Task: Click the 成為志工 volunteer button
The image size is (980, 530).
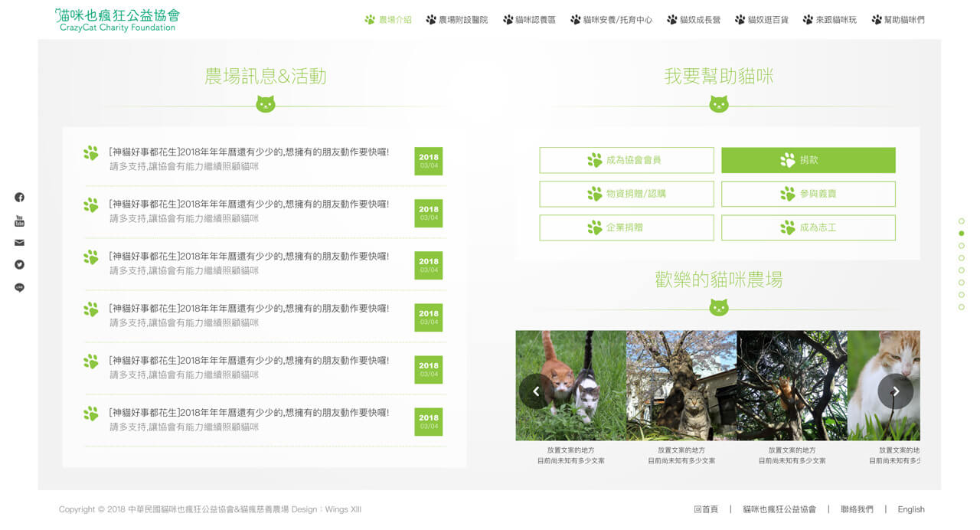Action: [x=808, y=227]
